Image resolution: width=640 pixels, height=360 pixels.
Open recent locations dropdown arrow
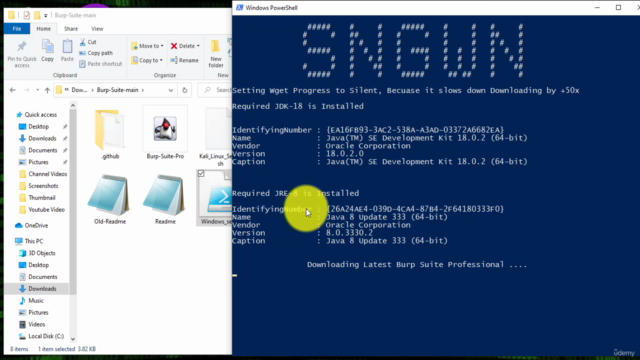point(37,90)
